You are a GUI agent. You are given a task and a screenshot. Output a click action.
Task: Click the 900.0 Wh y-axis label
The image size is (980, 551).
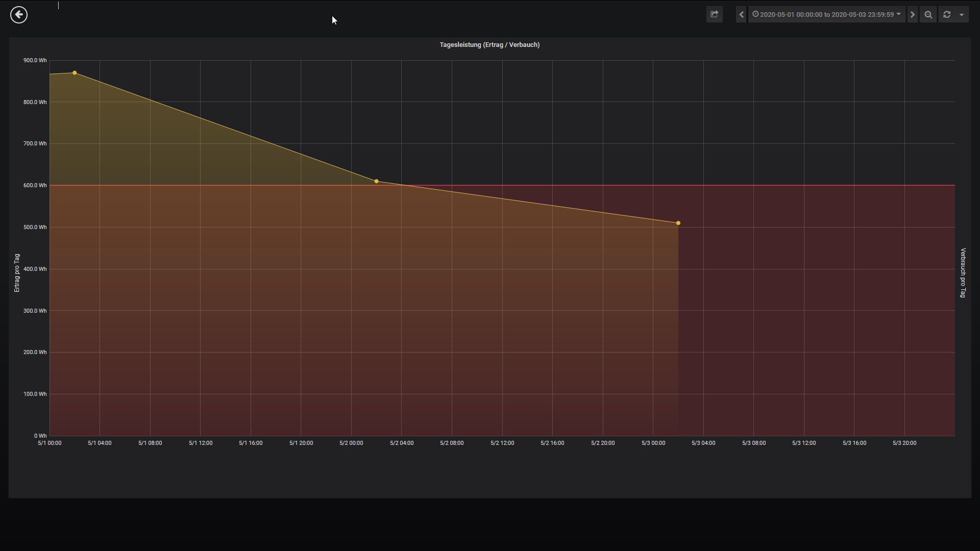[35, 60]
